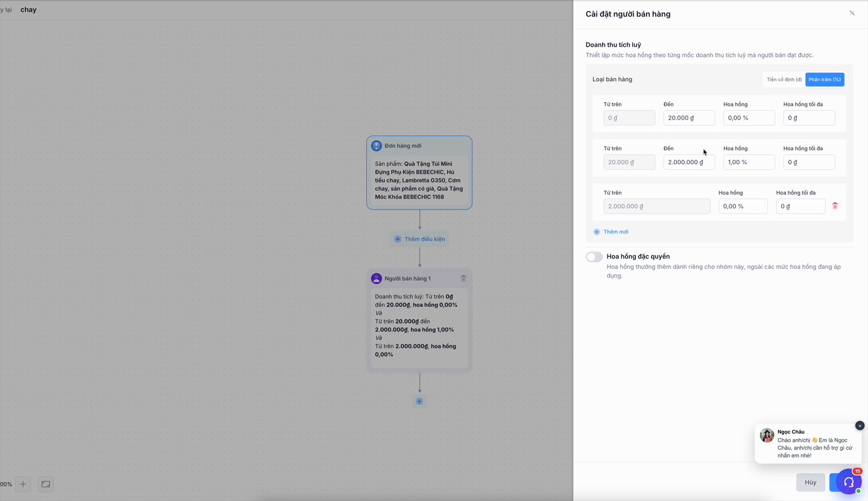Edit first tier Đến field 20.000 ₫
This screenshot has width=868, height=501.
(689, 118)
